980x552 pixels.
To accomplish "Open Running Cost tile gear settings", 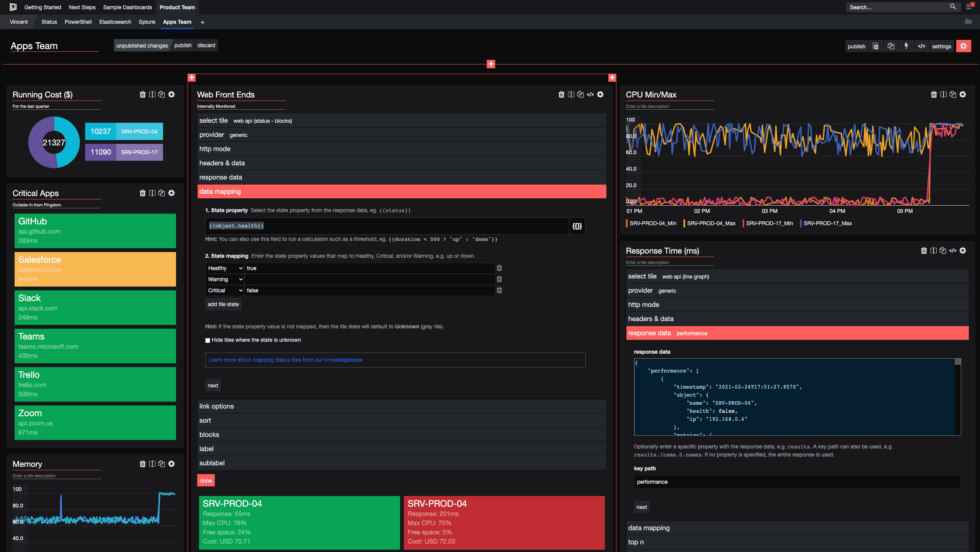I will (171, 94).
